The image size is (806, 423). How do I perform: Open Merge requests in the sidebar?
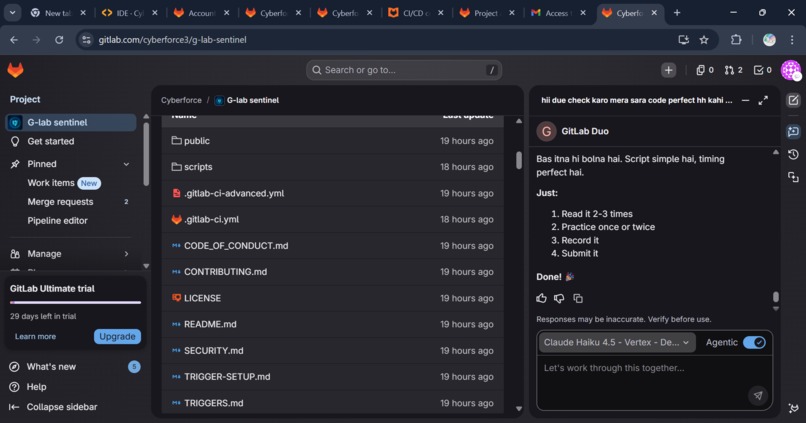click(71, 202)
